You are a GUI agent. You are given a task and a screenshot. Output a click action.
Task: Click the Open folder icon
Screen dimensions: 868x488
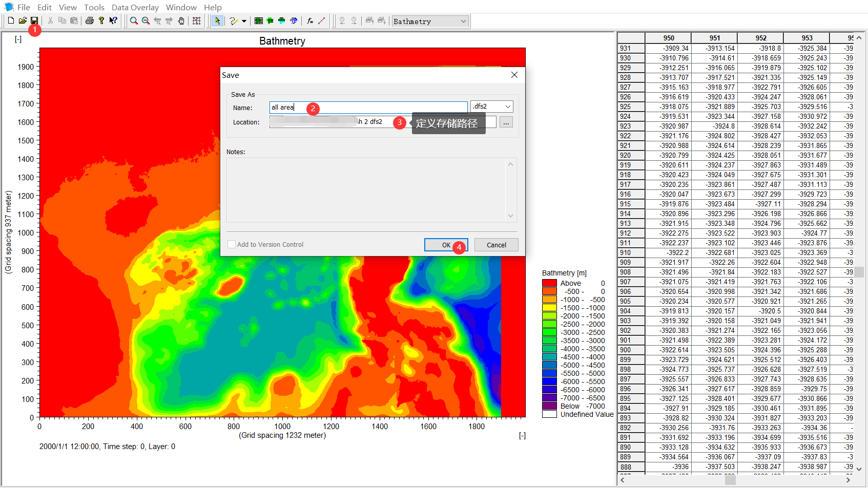coord(23,20)
